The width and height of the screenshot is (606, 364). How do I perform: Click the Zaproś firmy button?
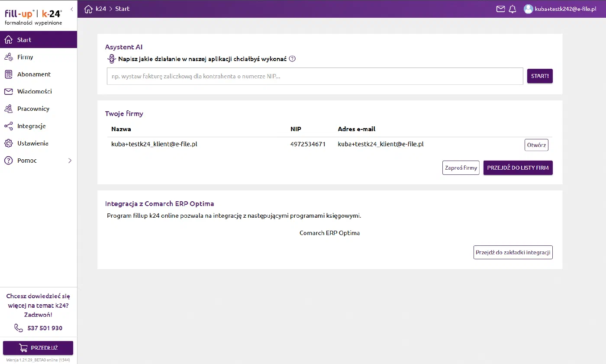point(461,168)
